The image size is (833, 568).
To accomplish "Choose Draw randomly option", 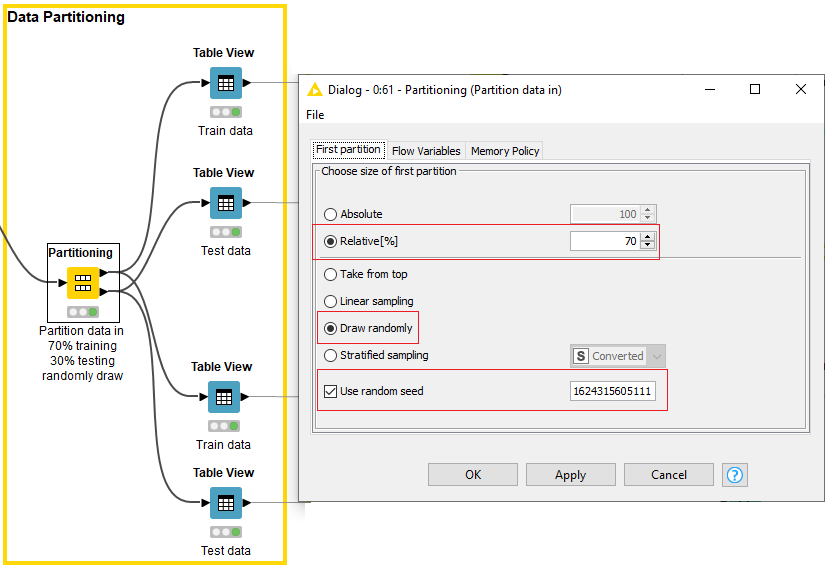I will click(x=330, y=328).
